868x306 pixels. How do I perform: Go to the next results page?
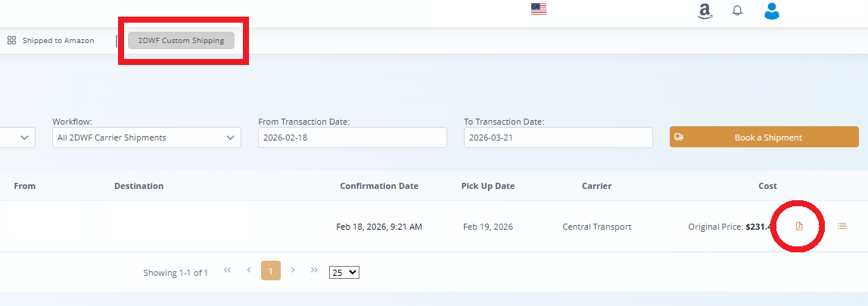tap(293, 270)
